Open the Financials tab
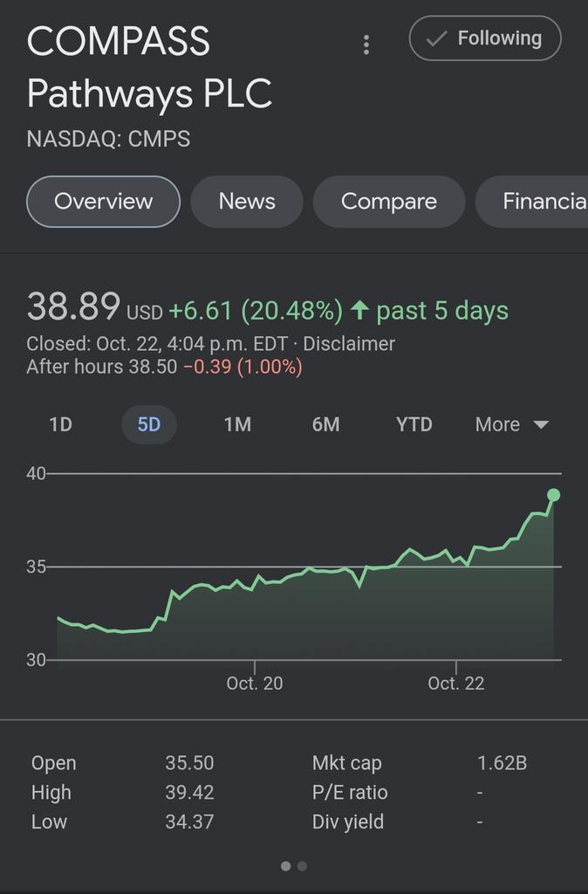This screenshot has height=894, width=588. [x=532, y=202]
